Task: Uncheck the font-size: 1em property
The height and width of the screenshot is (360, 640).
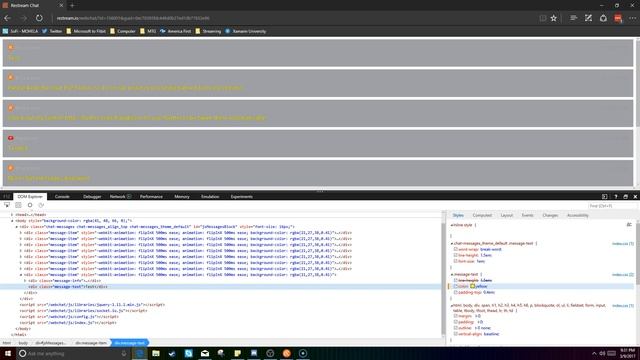Action: [456, 261]
